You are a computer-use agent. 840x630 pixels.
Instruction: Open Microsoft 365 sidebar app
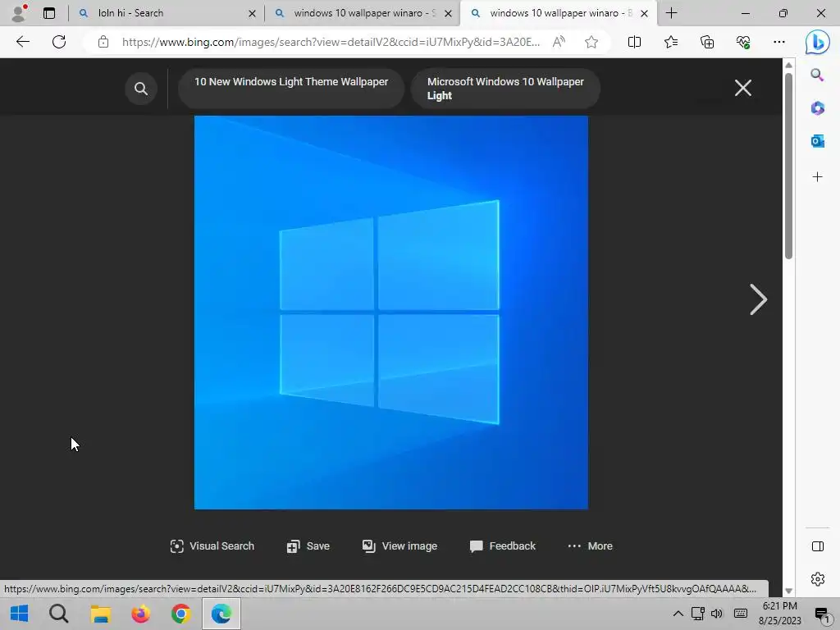(817, 108)
